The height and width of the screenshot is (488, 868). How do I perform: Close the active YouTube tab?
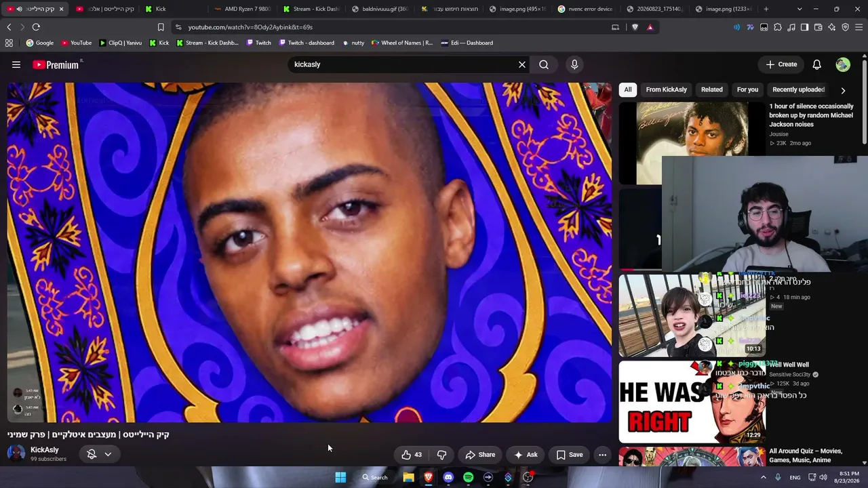pyautogui.click(x=61, y=9)
